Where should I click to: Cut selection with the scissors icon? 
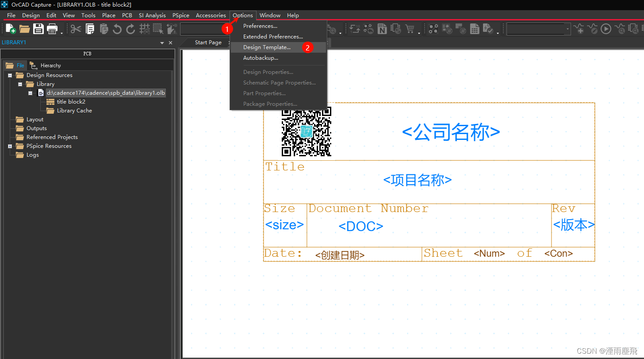(x=75, y=28)
